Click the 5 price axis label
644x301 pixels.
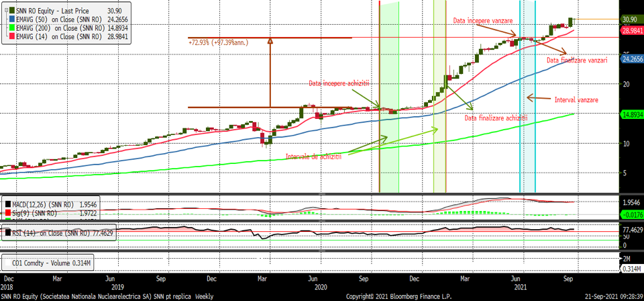[x=625, y=173]
